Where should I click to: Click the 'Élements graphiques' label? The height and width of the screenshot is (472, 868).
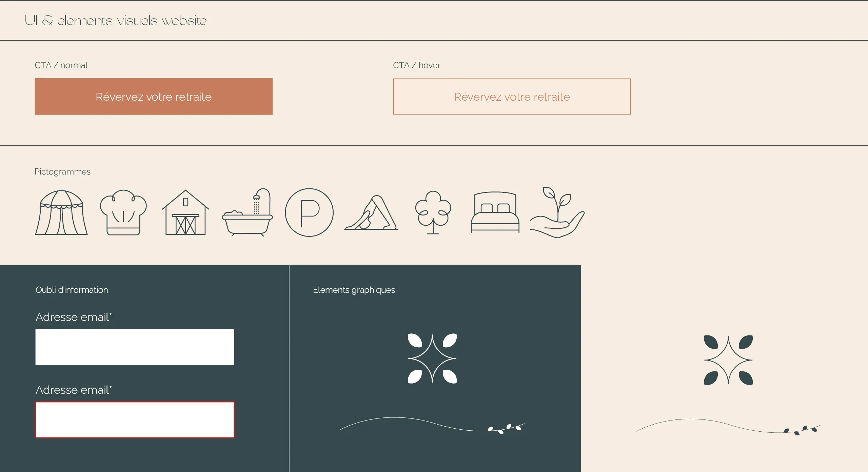pos(354,290)
